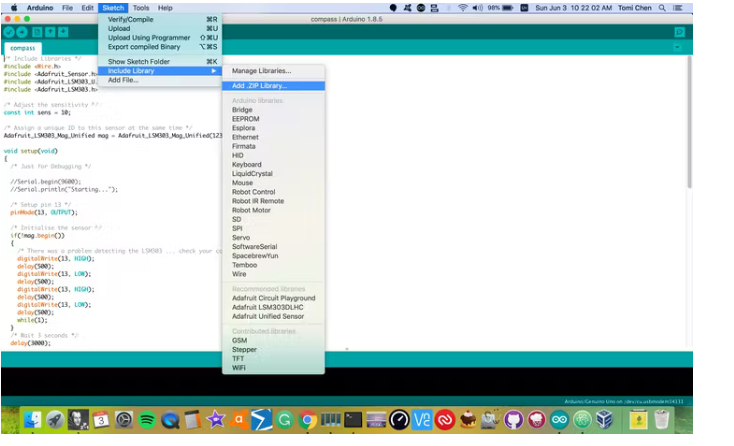
Task: Open the File menu
Action: [x=67, y=8]
